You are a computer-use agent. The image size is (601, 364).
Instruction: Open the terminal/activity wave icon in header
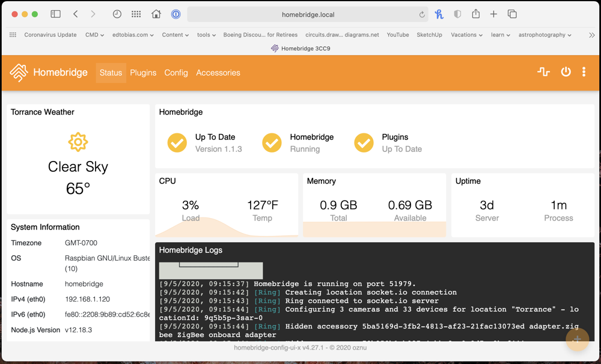pos(543,72)
